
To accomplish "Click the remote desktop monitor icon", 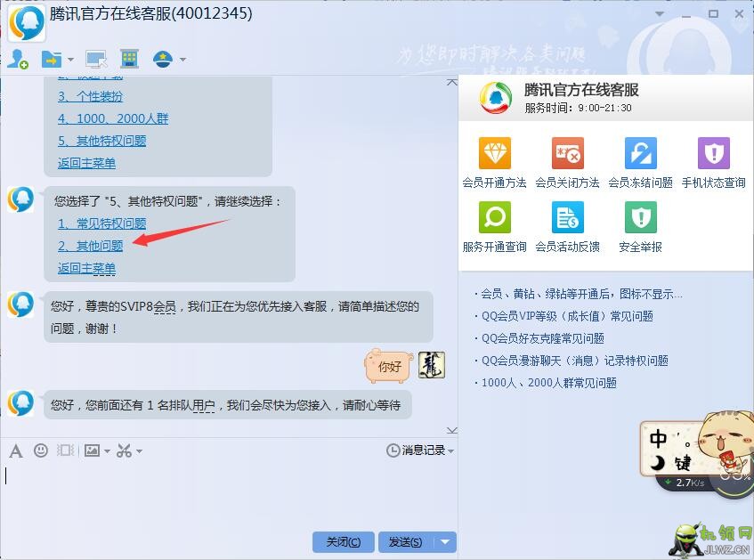I will (96, 59).
